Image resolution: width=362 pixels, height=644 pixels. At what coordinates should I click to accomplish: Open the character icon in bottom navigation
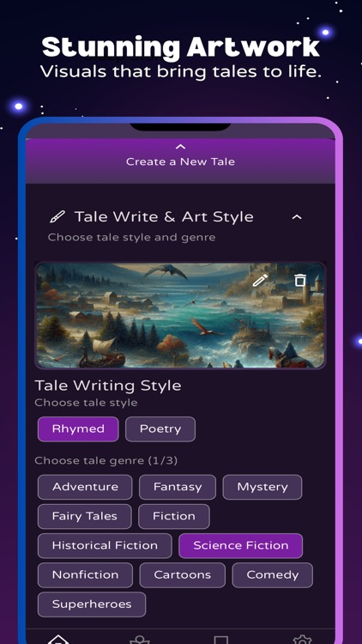tap(140, 640)
